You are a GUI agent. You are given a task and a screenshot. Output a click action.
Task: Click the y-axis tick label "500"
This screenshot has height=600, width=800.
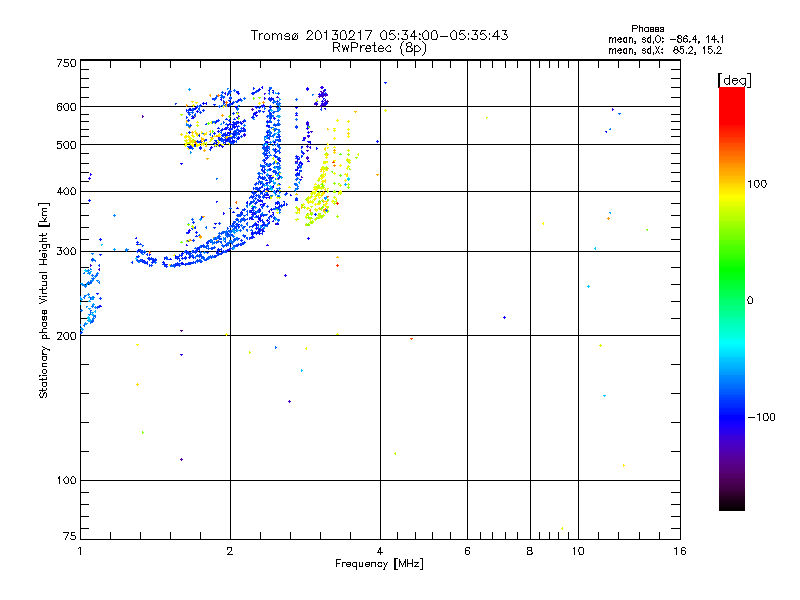[x=67, y=145]
